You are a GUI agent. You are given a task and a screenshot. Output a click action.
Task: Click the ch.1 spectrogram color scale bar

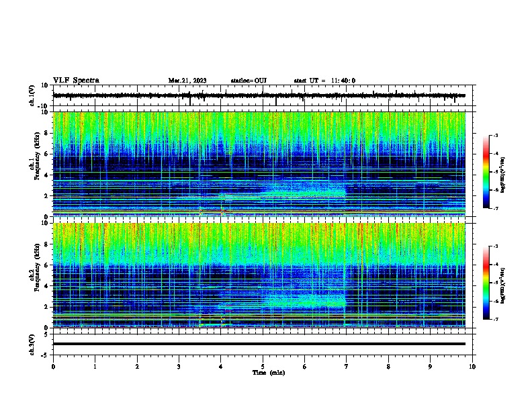click(486, 172)
